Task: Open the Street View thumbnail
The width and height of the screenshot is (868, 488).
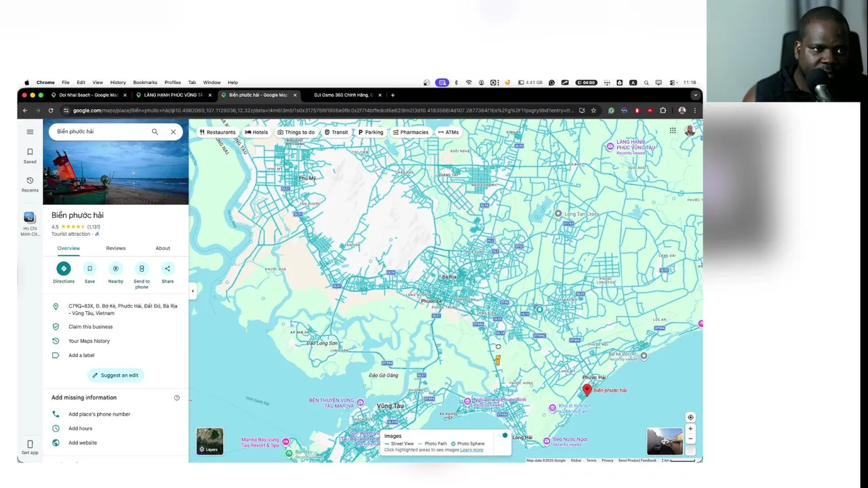Action: coord(665,442)
